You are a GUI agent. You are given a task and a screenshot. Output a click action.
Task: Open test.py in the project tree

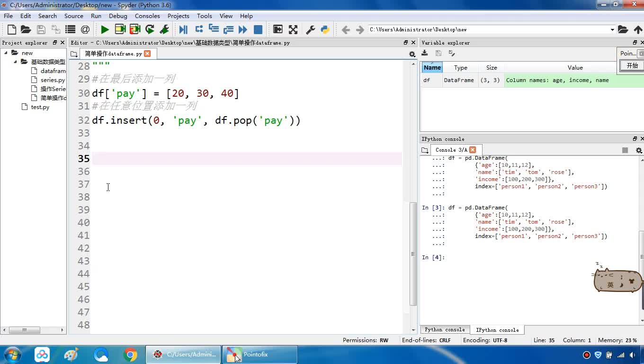coord(40,107)
